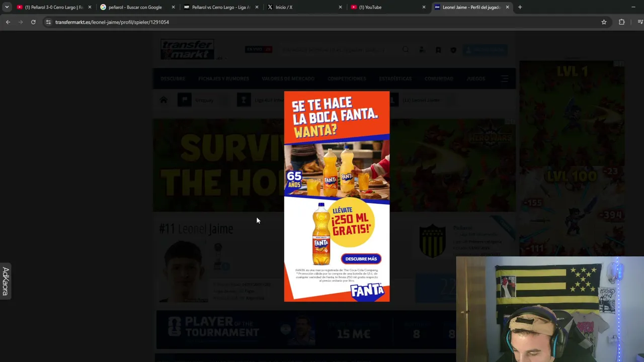Click the Fanta logo at the ad's bottom

click(x=367, y=291)
